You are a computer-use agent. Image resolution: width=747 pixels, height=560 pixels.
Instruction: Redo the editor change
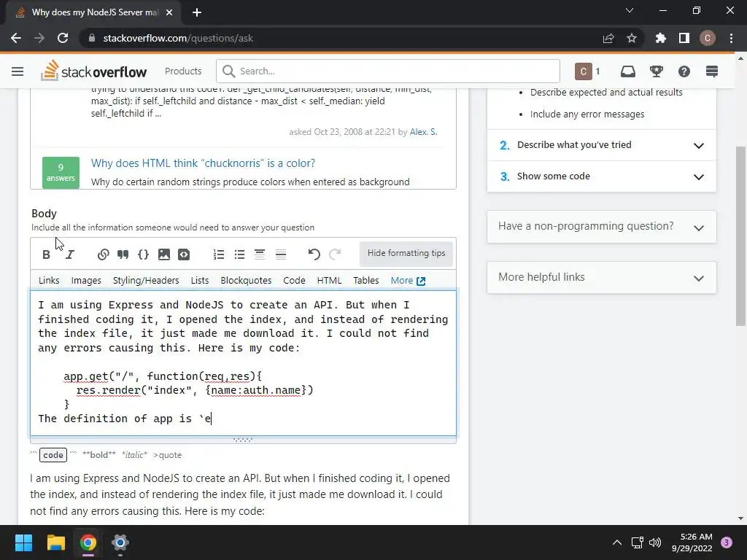coord(335,254)
